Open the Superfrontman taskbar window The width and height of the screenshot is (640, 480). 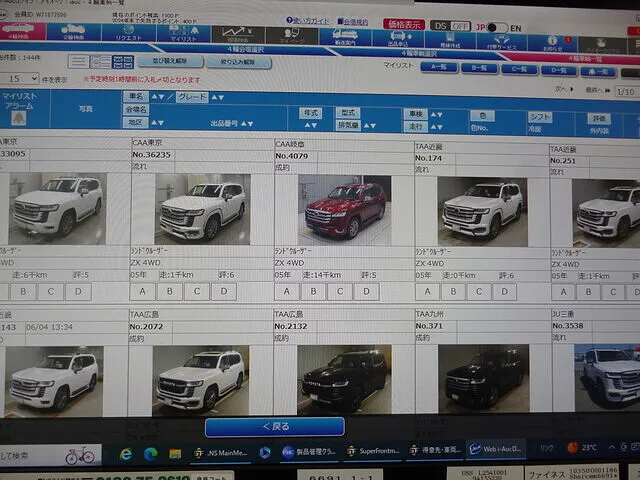(373, 451)
